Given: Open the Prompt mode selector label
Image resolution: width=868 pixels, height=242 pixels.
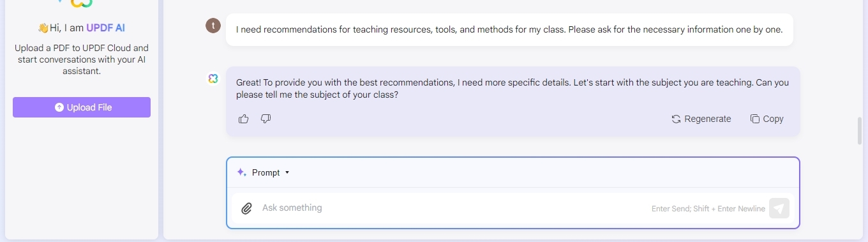Looking at the screenshot, I should point(266,172).
